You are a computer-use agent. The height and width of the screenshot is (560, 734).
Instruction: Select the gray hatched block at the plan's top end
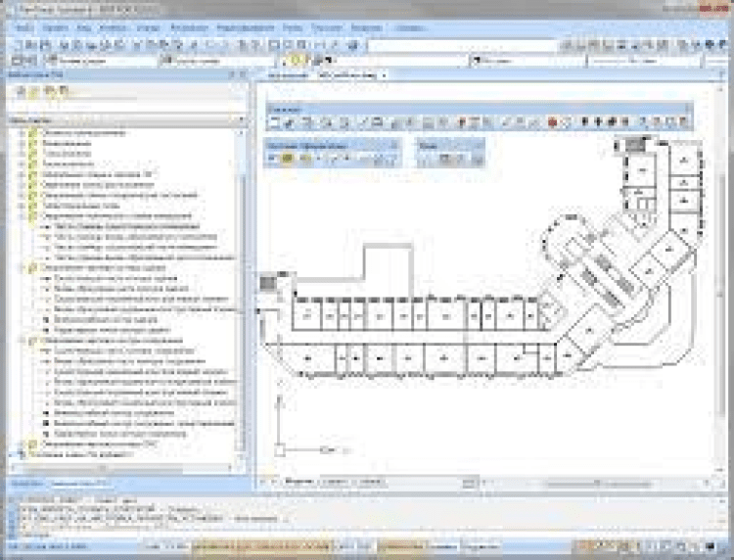click(634, 144)
